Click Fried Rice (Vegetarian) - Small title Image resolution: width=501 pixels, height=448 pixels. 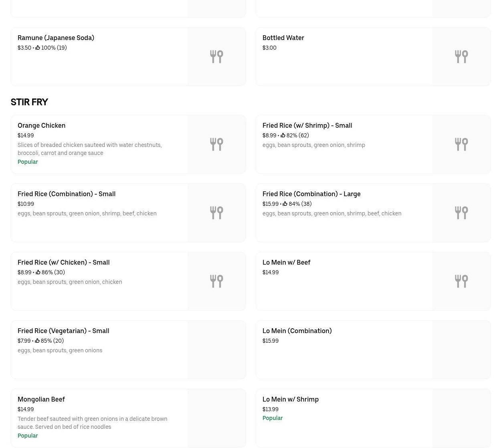pyautogui.click(x=63, y=331)
